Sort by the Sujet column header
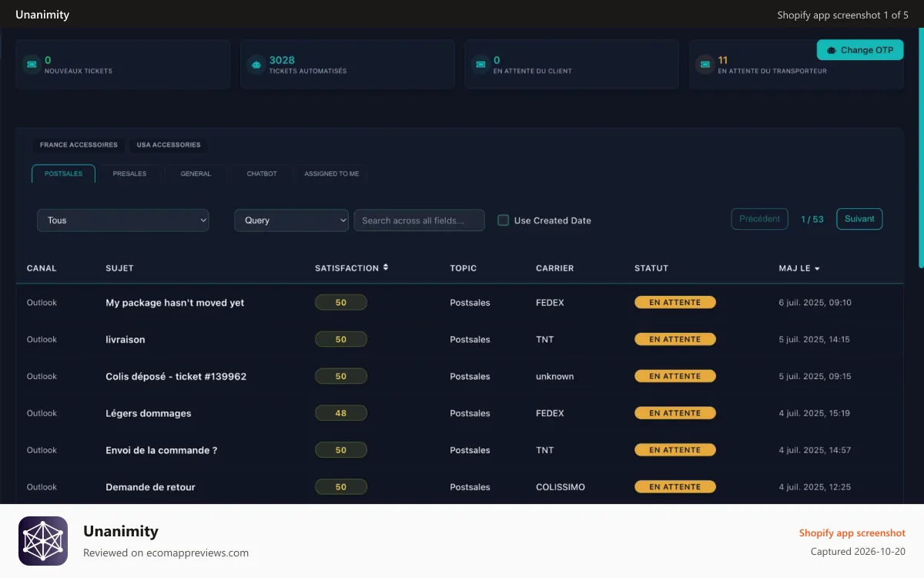Viewport: 924px width, 578px height. (x=119, y=268)
